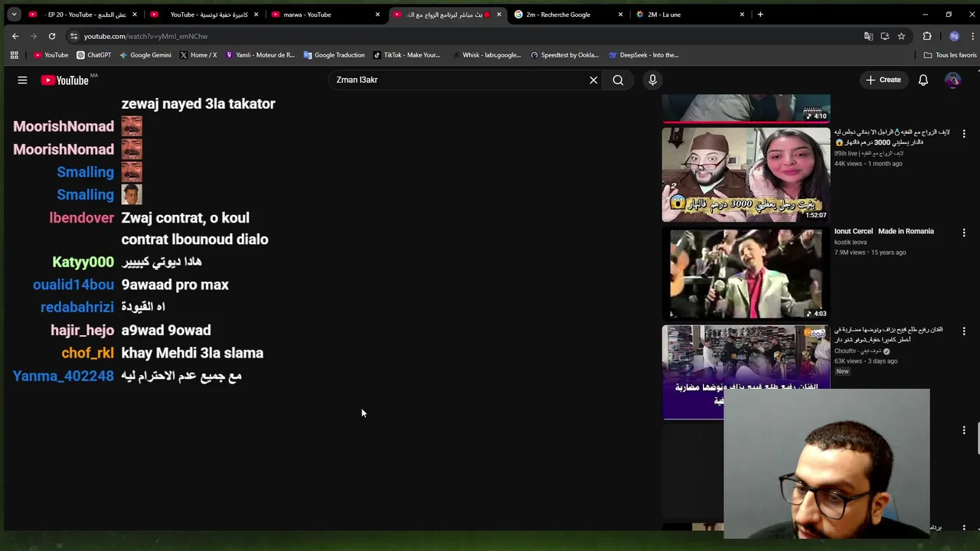
Task: Open the 'Home / X' bookmark
Action: 198,55
